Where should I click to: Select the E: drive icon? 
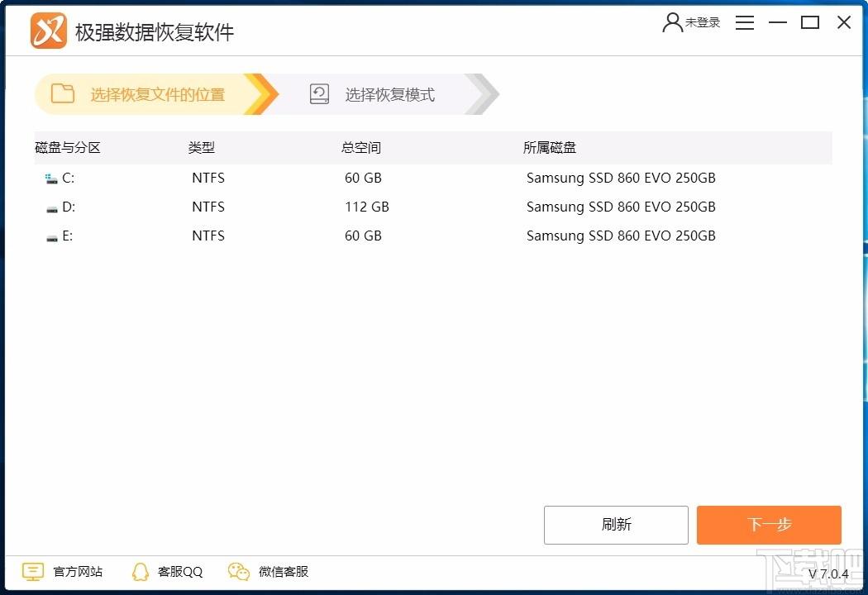click(52, 237)
